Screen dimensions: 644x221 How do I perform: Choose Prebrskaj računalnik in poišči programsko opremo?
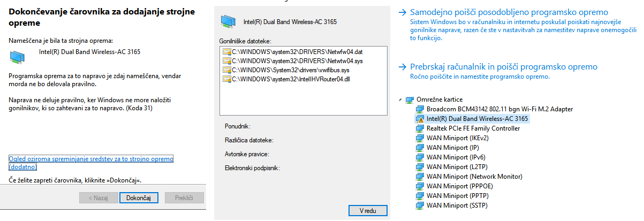[503, 67]
